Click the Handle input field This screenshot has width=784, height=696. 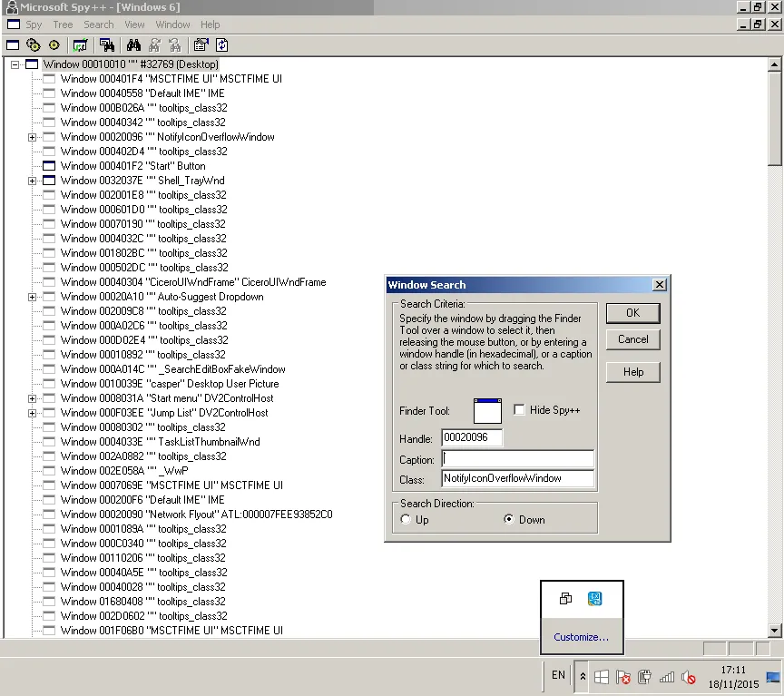472,437
